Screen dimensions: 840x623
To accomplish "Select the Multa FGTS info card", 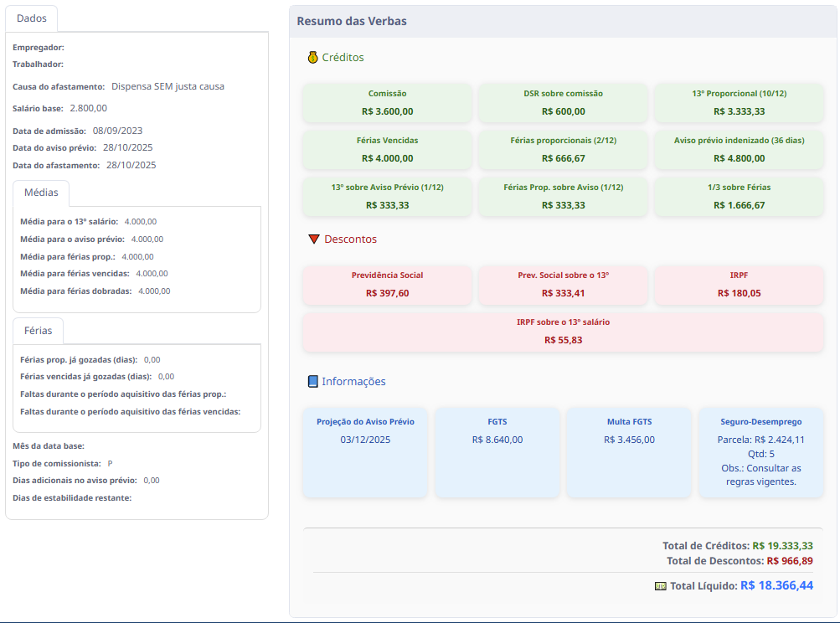I will (629, 452).
